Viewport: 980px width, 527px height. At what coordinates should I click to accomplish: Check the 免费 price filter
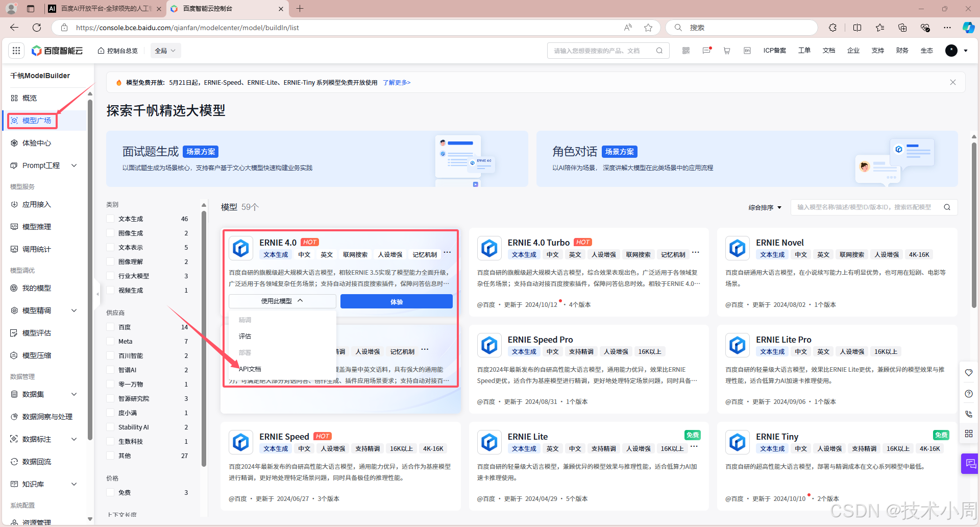click(110, 492)
